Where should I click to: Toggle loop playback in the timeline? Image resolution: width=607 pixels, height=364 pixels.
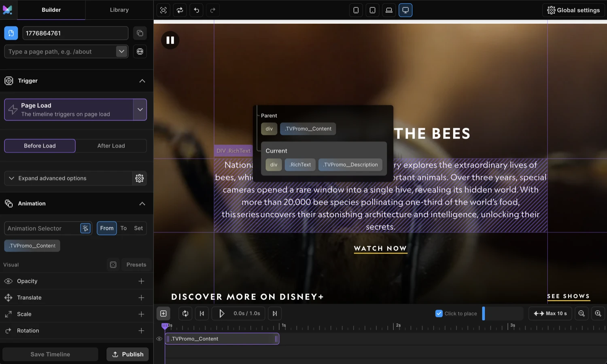[x=185, y=313]
